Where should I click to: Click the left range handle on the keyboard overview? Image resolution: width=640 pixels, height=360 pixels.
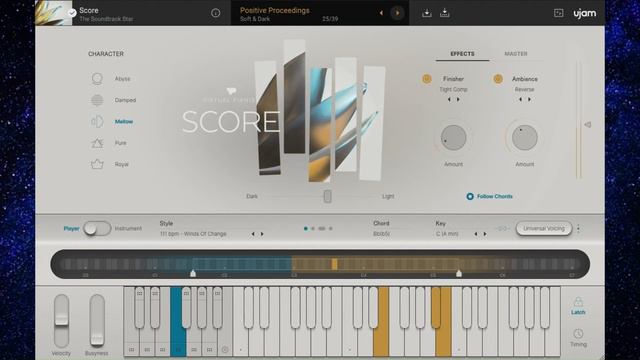click(x=193, y=273)
